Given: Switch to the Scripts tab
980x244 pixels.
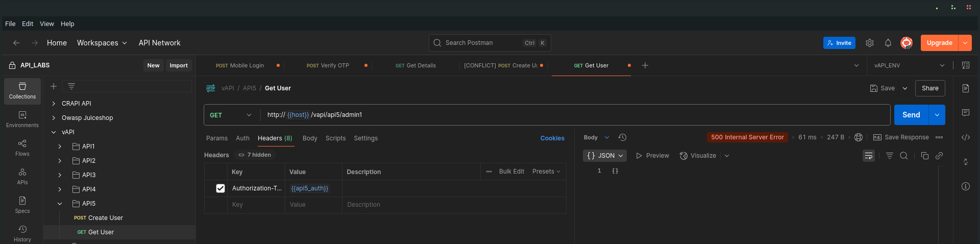Looking at the screenshot, I should click(336, 138).
